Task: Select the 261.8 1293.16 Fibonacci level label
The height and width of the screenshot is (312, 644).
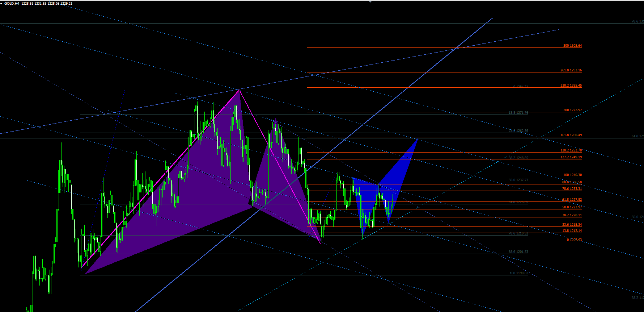Action: click(571, 70)
